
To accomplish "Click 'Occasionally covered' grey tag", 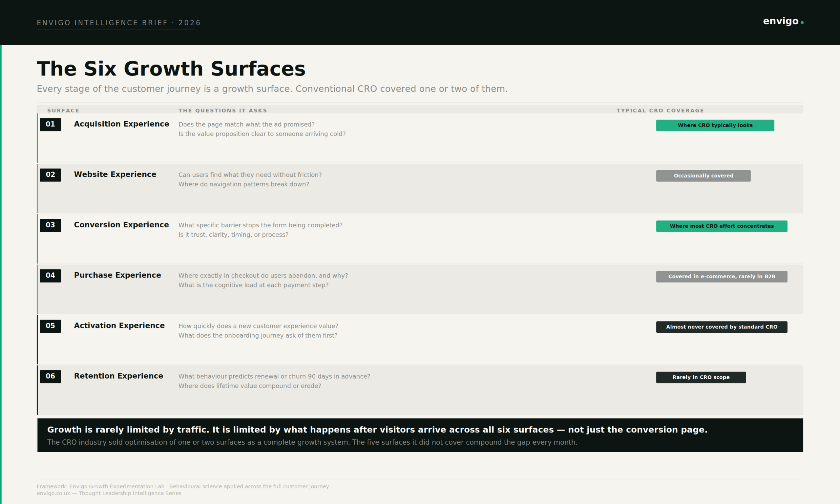I will coord(703,176).
